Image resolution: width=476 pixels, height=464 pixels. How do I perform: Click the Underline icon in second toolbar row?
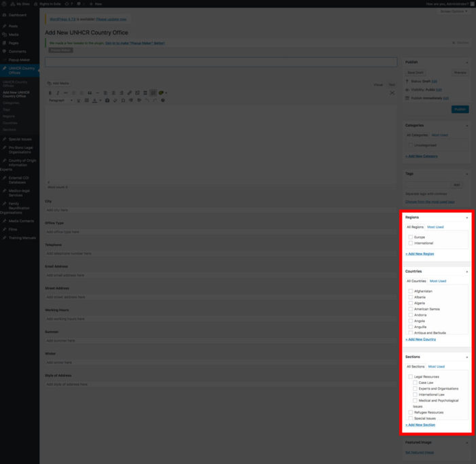tap(79, 101)
